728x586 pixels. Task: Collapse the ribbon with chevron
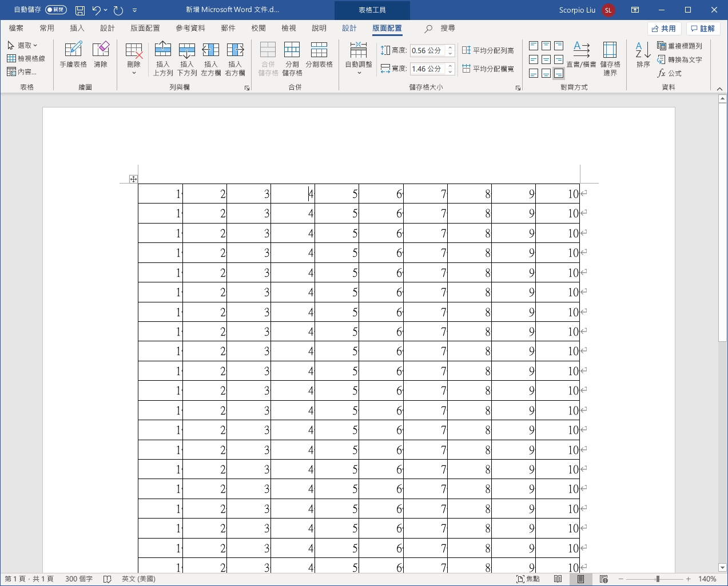pos(720,89)
